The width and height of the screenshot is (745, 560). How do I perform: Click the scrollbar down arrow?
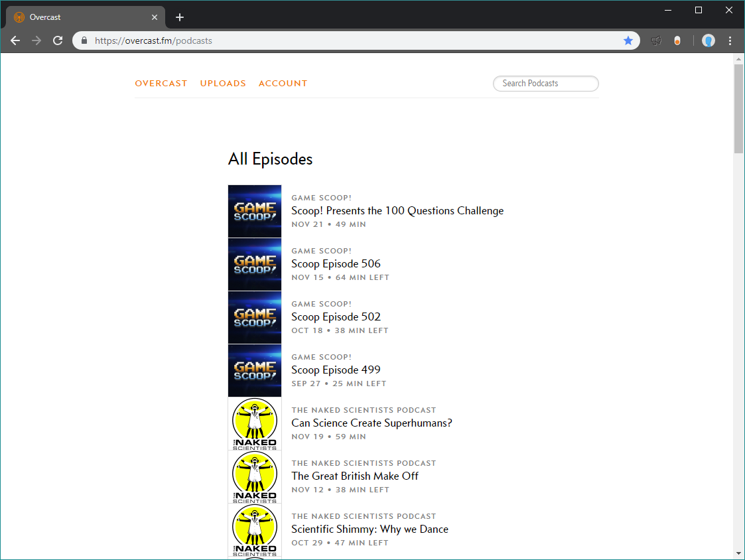[x=738, y=553]
